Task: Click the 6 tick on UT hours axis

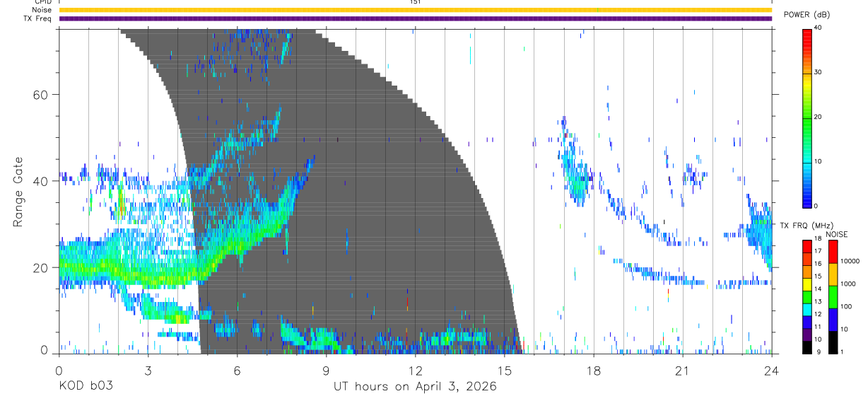Action: [x=237, y=371]
